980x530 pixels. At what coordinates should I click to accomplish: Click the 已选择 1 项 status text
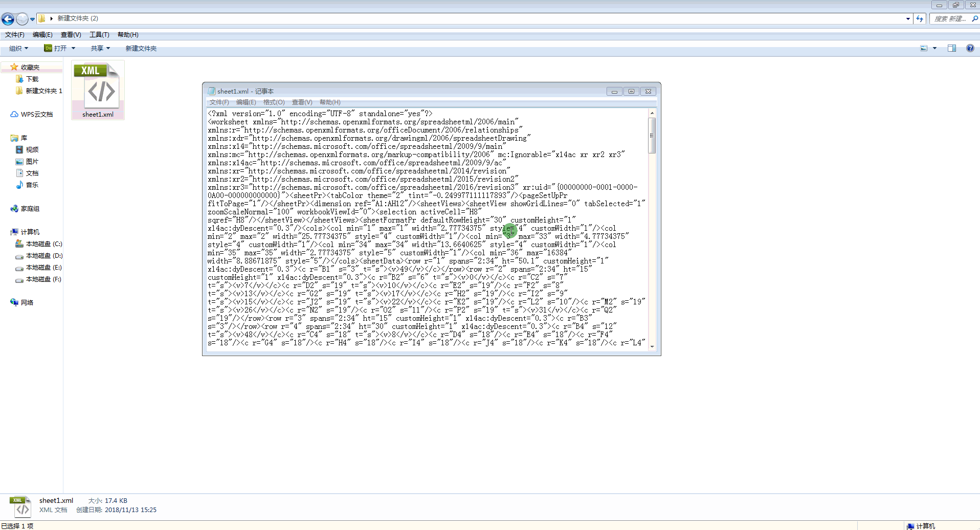17,526
